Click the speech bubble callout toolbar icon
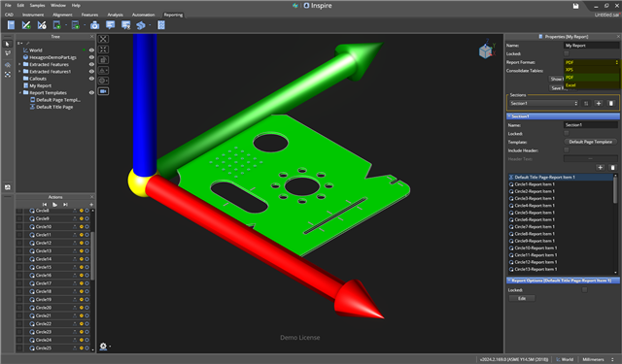This screenshot has width=622, height=364. [x=110, y=25]
